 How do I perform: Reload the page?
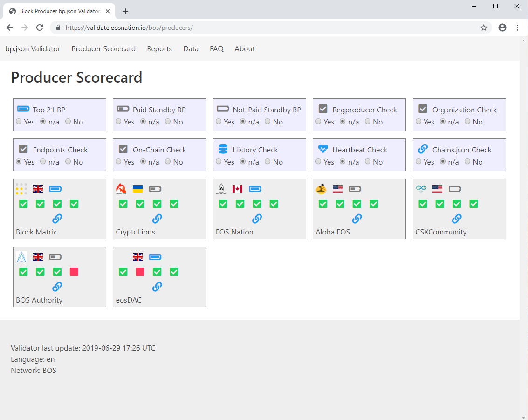[x=40, y=28]
